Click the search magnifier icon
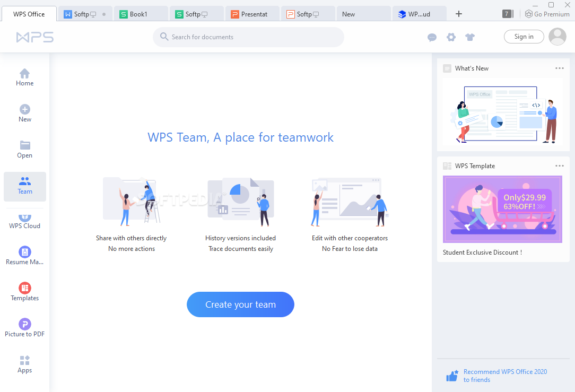The image size is (575, 392). pos(164,37)
